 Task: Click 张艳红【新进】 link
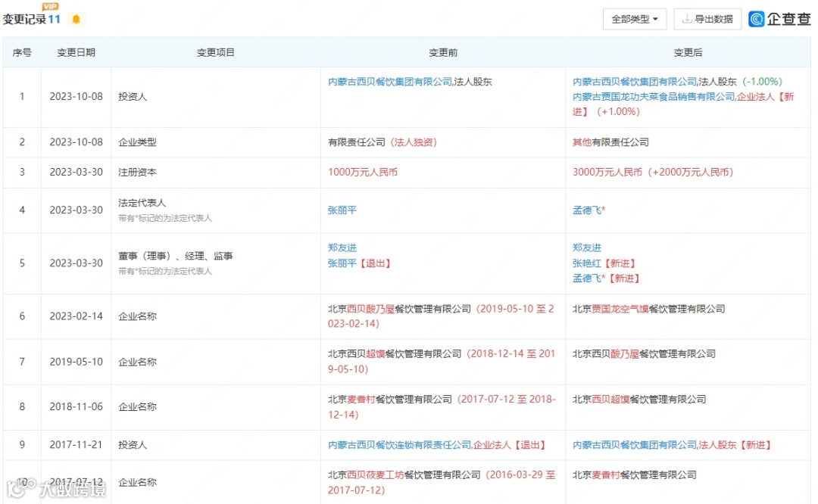tap(604, 263)
